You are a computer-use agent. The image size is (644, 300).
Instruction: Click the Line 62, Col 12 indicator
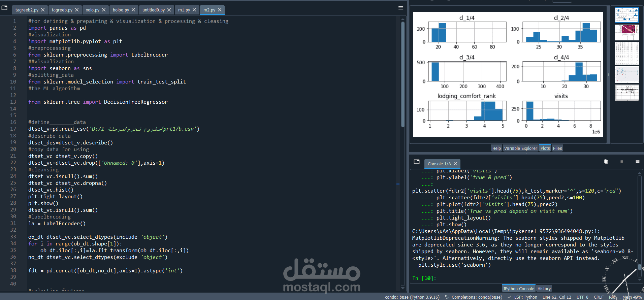pyautogui.click(x=557, y=297)
